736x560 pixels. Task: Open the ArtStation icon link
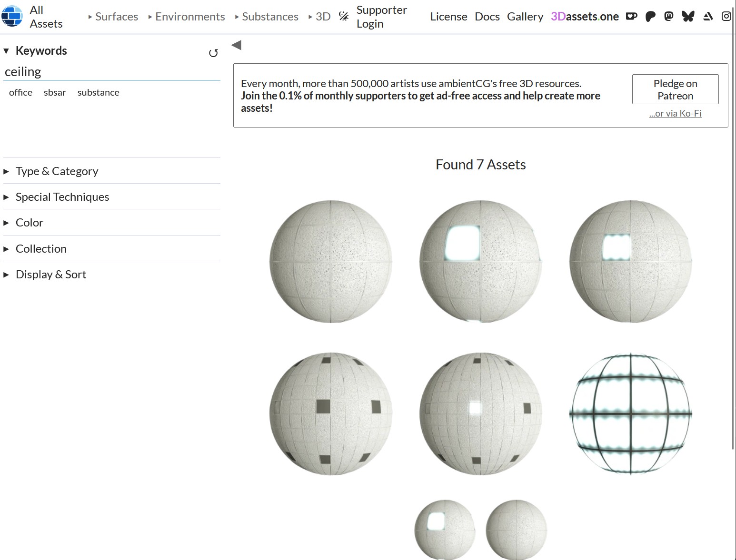click(708, 17)
